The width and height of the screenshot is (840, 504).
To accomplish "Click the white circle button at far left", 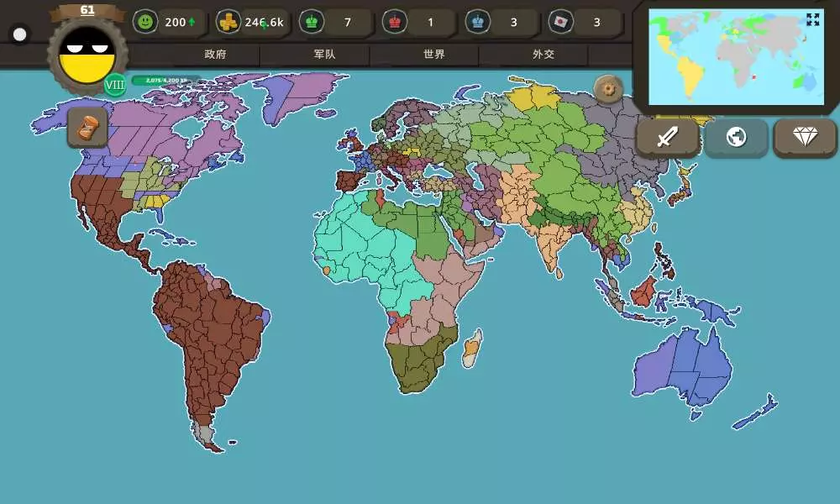I will click(20, 34).
